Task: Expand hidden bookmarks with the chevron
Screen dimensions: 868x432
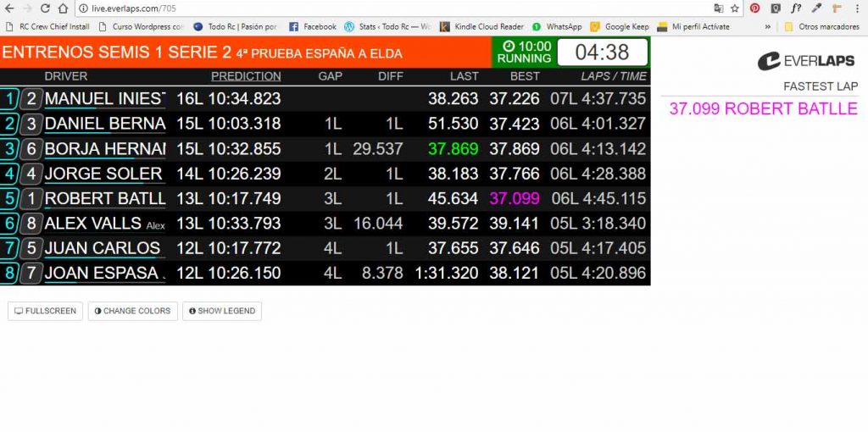Action: coord(768,27)
